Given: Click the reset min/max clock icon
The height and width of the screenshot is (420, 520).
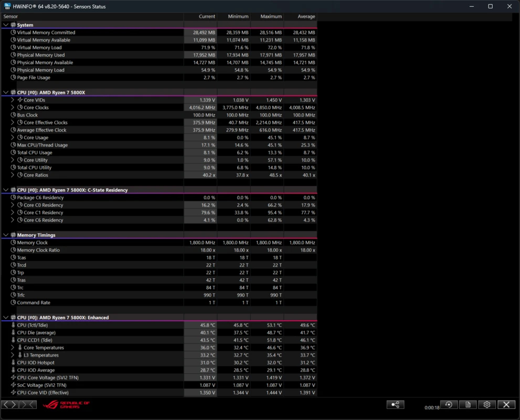Looking at the screenshot, I should pos(449,405).
